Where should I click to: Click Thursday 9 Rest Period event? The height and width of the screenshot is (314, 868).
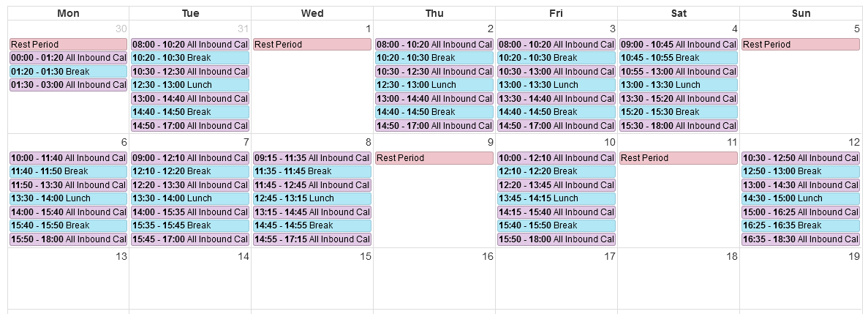click(x=434, y=158)
